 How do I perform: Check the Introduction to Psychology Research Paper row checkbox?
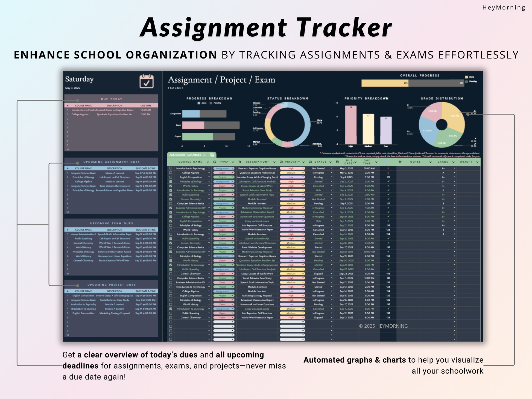pyautogui.click(x=171, y=168)
